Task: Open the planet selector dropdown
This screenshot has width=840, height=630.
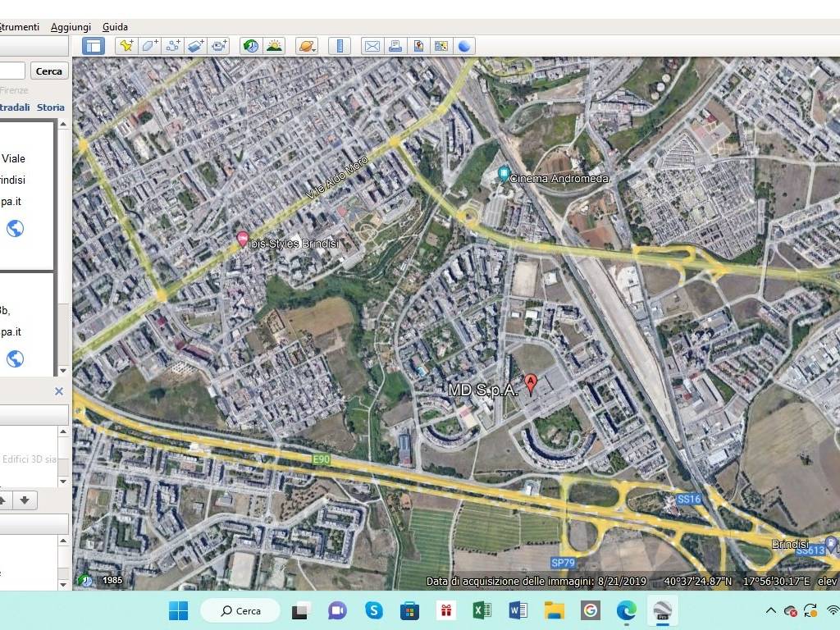Action: coord(307,46)
